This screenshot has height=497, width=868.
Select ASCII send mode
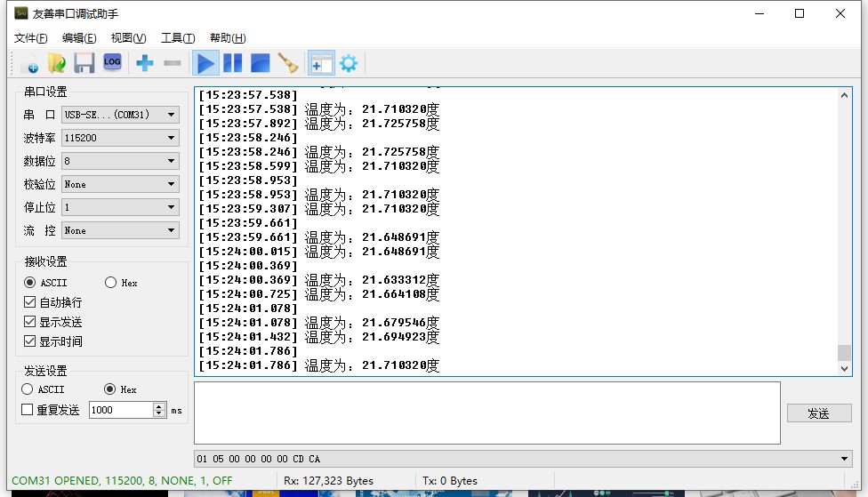point(27,389)
